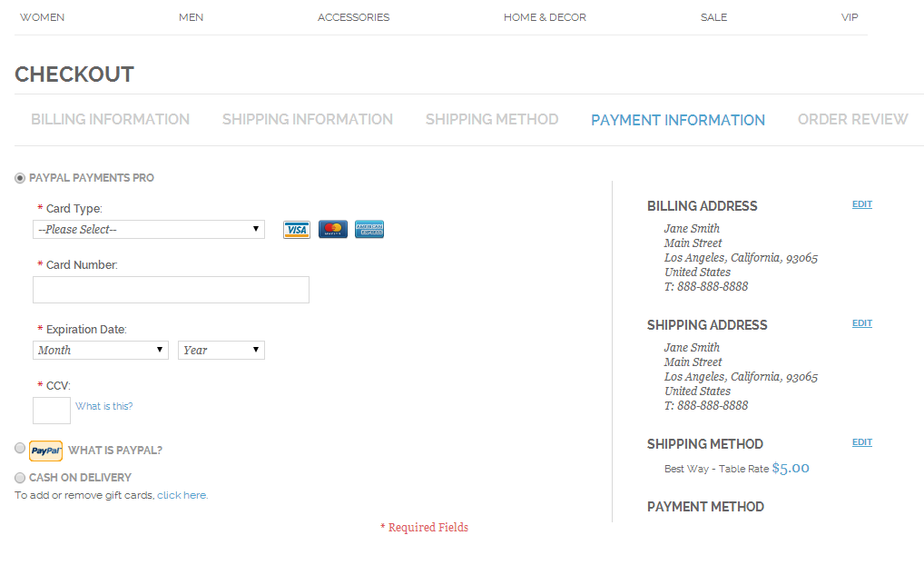
Task: Click 'click here' to add gift cards
Action: tap(182, 495)
